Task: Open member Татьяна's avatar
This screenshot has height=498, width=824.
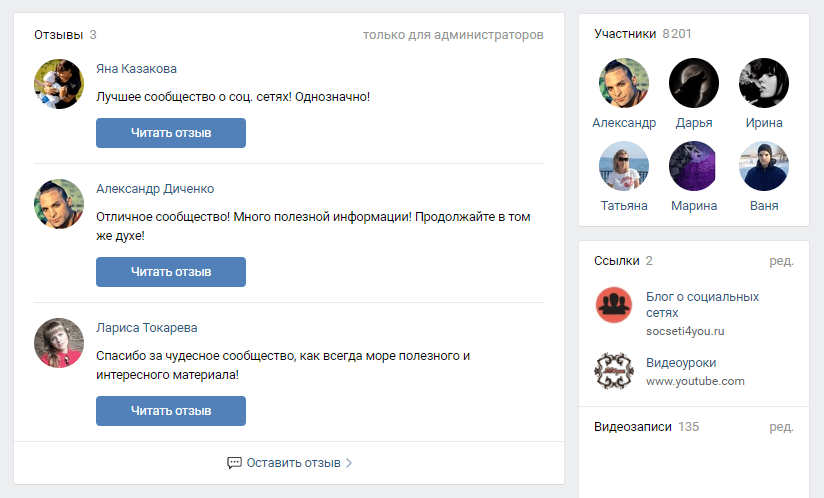Action: 624,166
